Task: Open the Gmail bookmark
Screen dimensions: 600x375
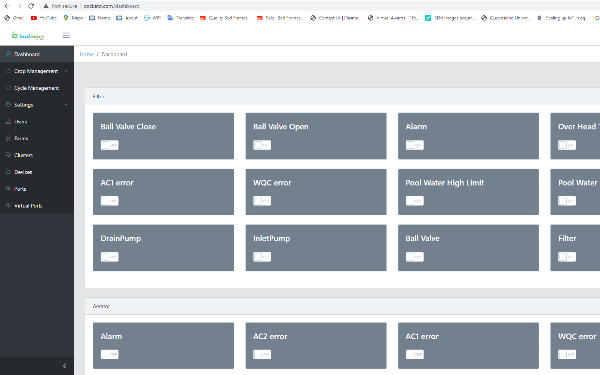Action: (x=14, y=18)
